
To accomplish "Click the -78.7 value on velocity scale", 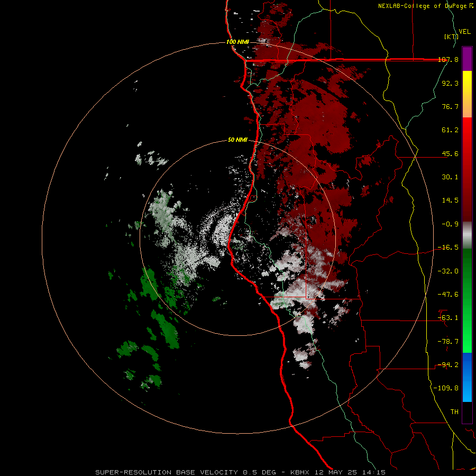I will click(448, 342).
